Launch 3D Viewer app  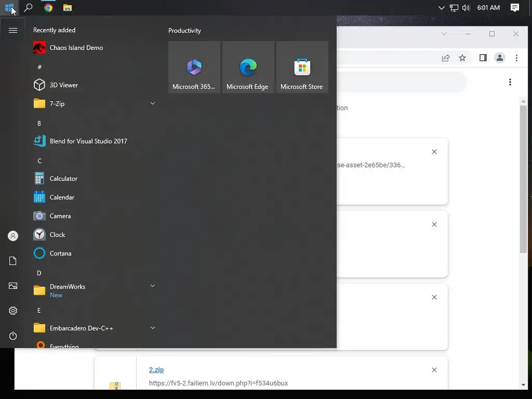pyautogui.click(x=95, y=85)
